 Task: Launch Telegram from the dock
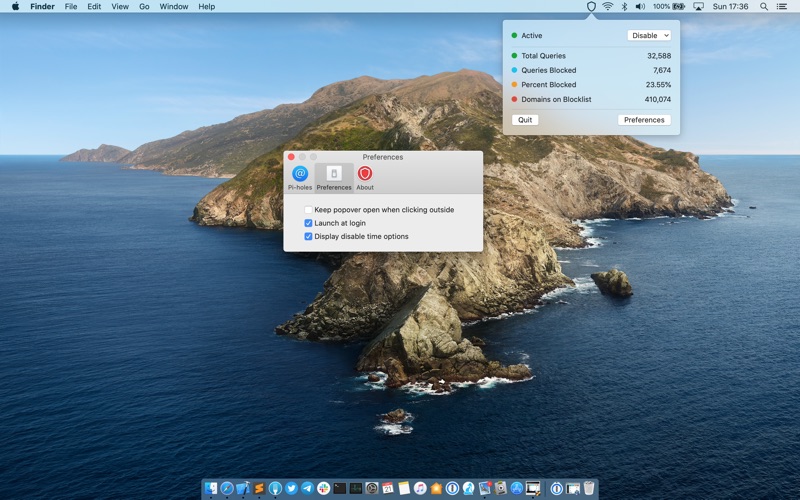(x=307, y=488)
